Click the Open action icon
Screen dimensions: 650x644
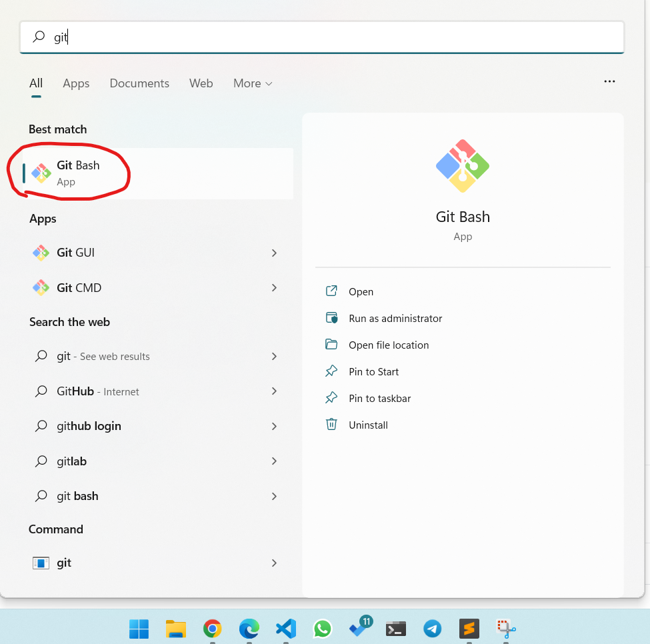(x=331, y=291)
